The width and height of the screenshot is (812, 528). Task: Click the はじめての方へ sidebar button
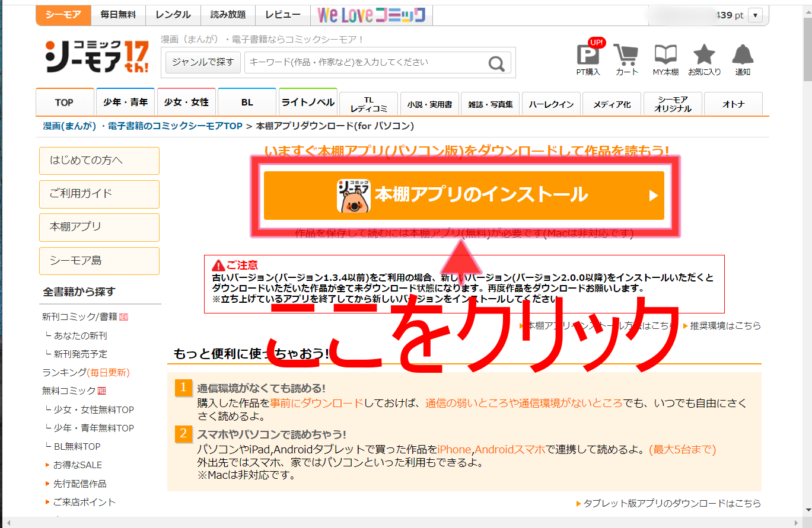click(x=99, y=161)
